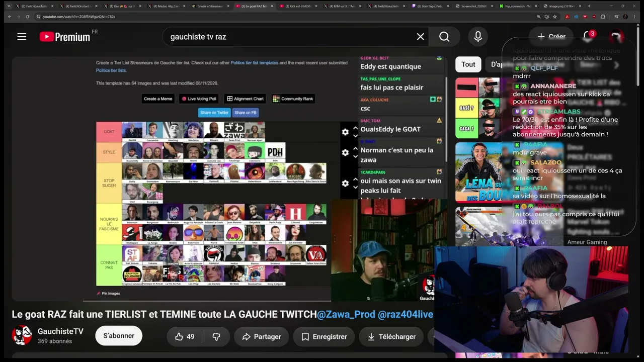Open the GauchisteTV channel avatar

coord(22,335)
